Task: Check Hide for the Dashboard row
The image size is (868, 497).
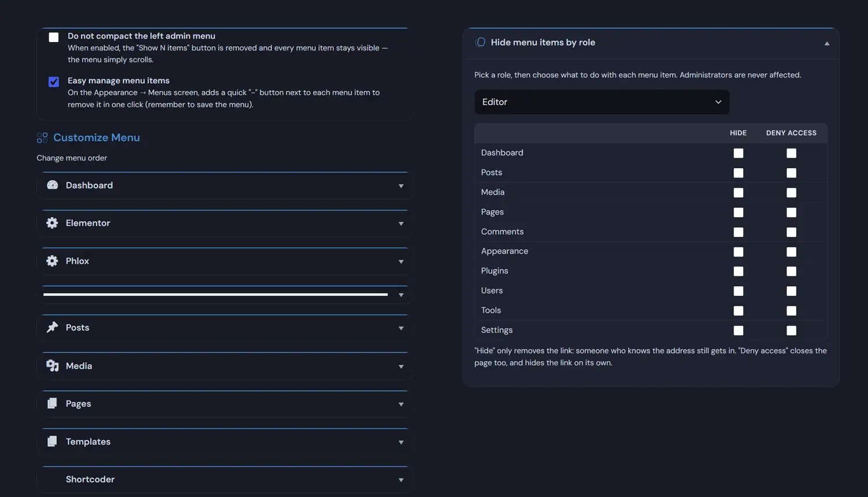Action: pos(738,153)
